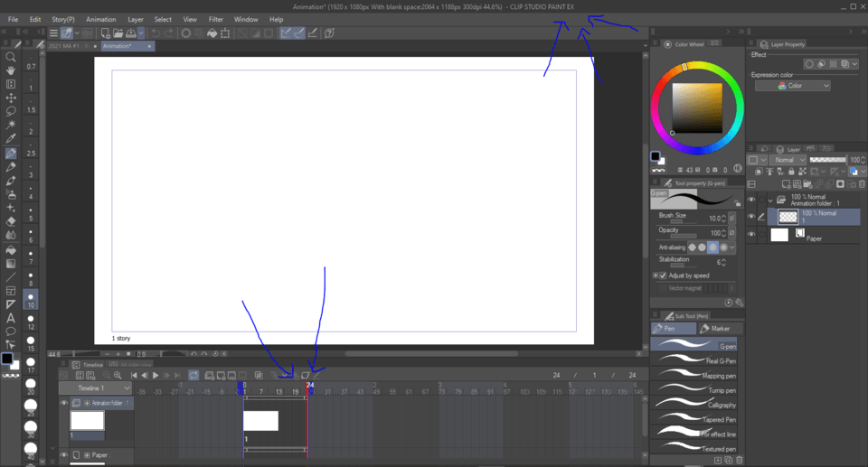This screenshot has height=467, width=868.
Task: Choose the Eraser tool
Action: click(x=11, y=221)
